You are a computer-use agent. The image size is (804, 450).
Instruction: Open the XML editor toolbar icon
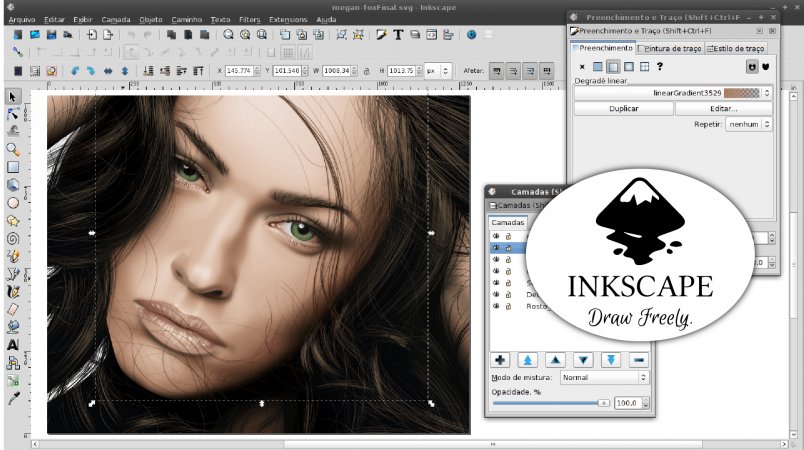pos(431,35)
